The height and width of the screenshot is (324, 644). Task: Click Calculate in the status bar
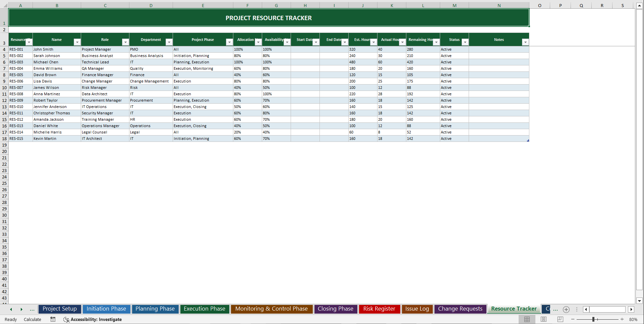click(x=33, y=319)
